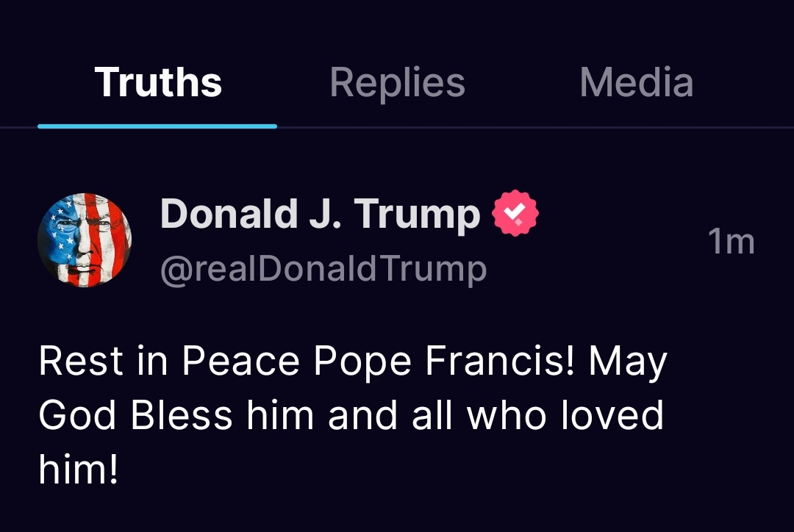Select the Truths tab
The image size is (794, 532).
(158, 82)
